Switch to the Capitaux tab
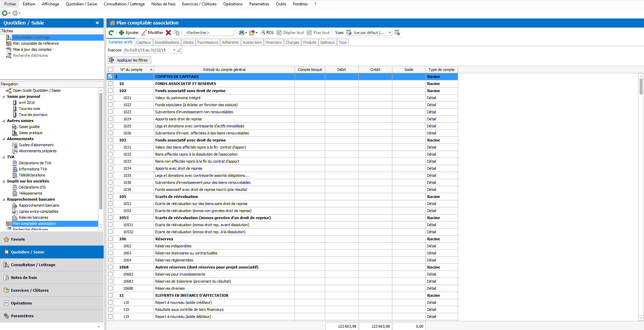The height and width of the screenshot is (330, 644). 144,42
